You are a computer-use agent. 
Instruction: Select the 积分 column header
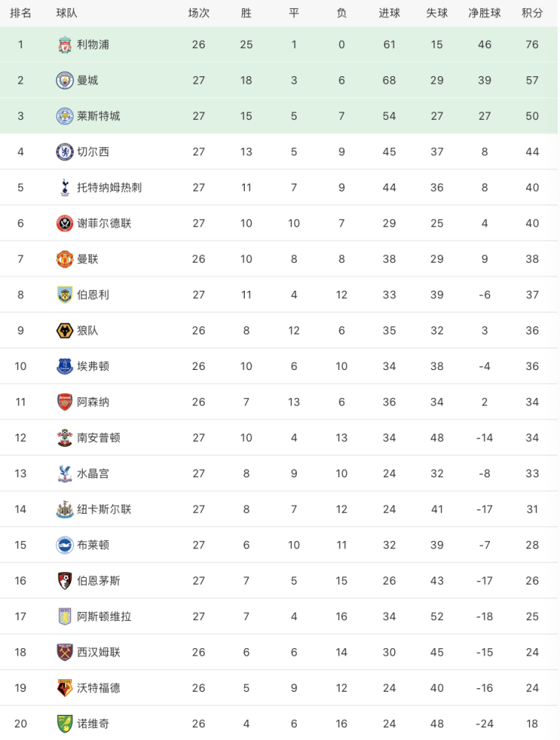tap(532, 13)
